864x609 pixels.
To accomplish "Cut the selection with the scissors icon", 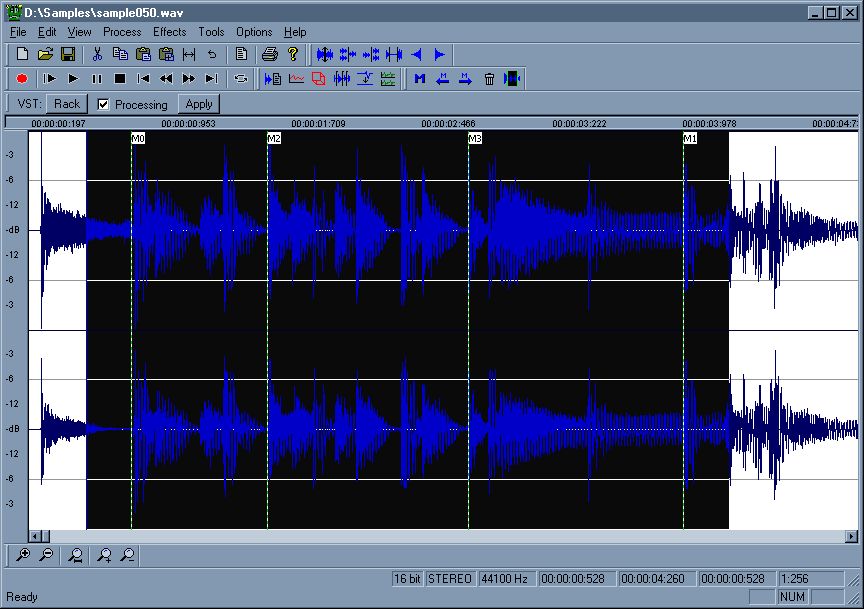I will coord(97,54).
